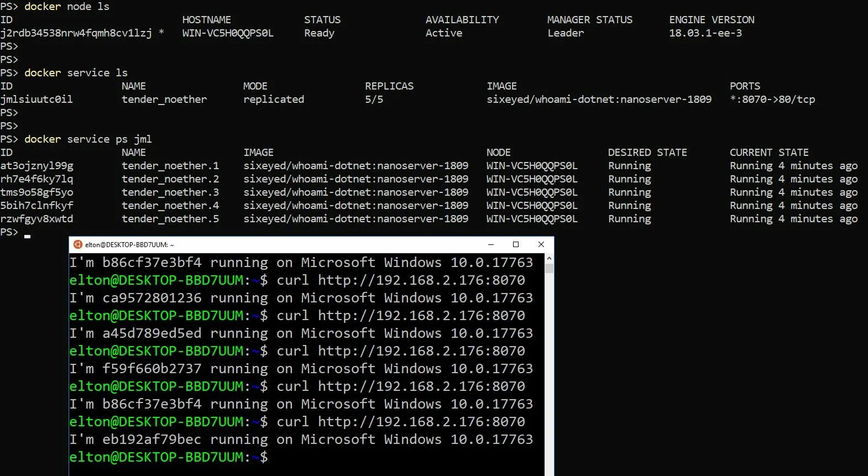Click the ENGINE VERSION 18.03.1-ee-3 value
868x476 pixels.
[x=705, y=33]
